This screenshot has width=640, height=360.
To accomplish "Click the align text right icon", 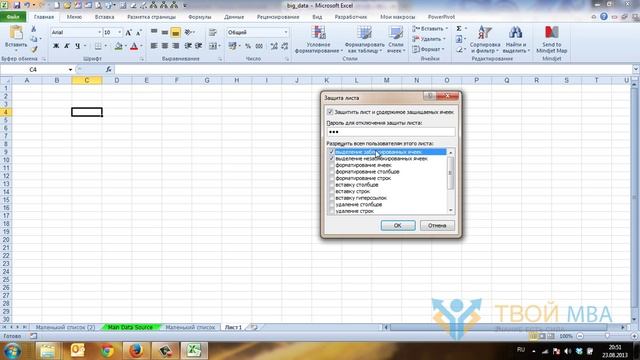I will pos(176,46).
